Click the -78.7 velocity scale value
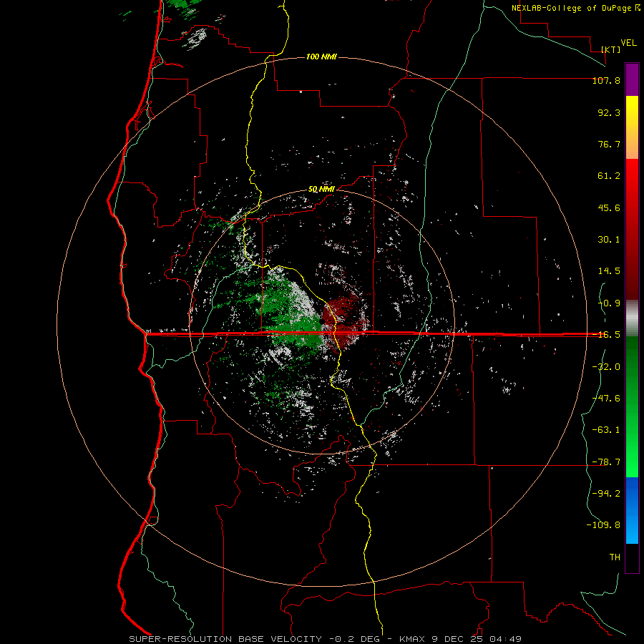 tap(606, 462)
